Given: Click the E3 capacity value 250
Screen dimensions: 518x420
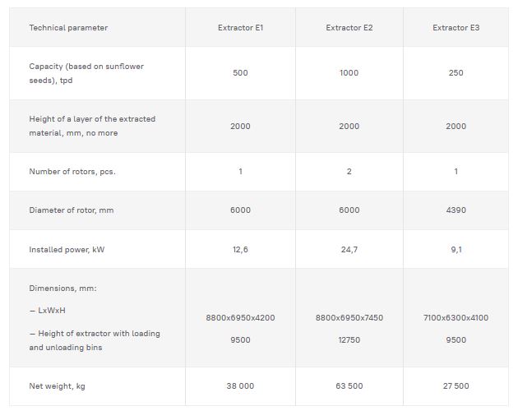Looking at the screenshot, I should point(456,72).
